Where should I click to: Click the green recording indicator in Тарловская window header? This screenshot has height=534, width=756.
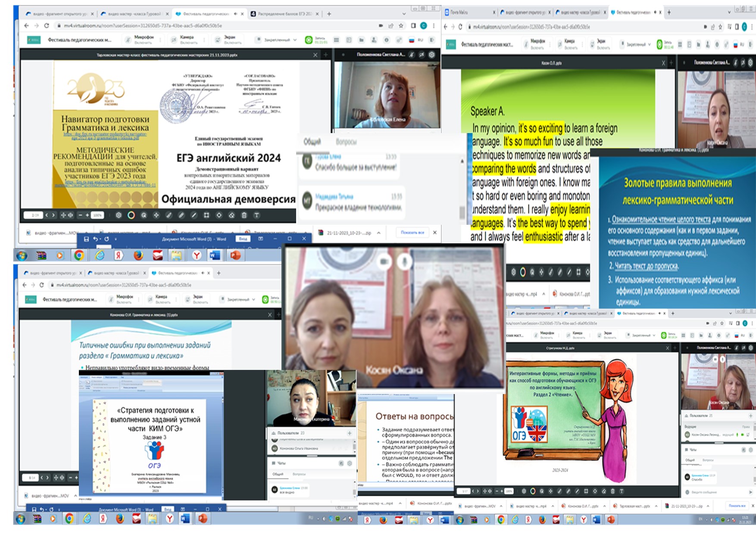click(309, 40)
